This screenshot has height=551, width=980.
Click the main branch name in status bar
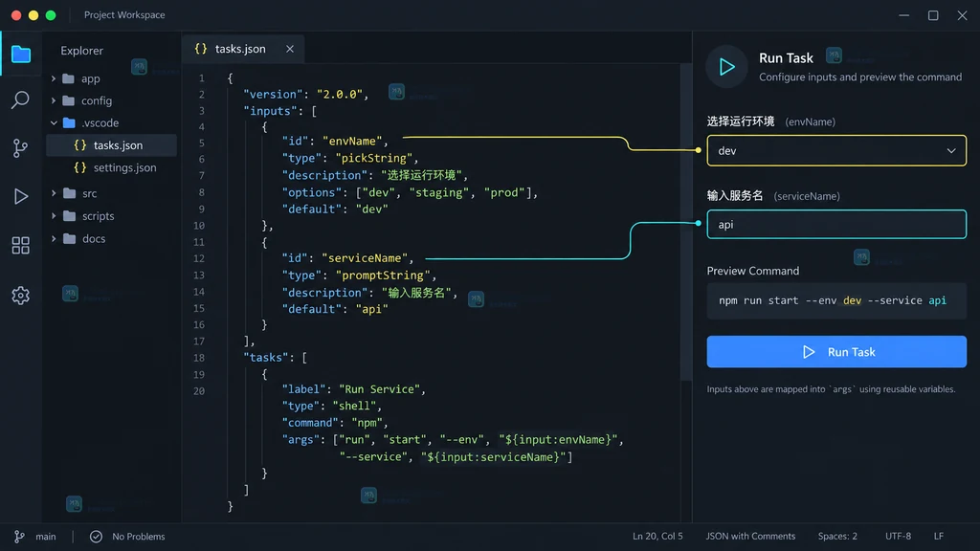[x=46, y=537]
